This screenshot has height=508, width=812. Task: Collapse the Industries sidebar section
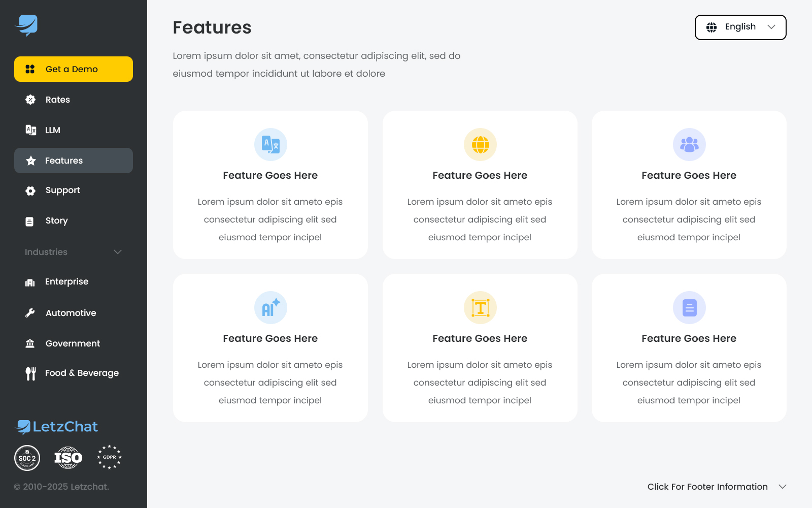[x=118, y=252]
